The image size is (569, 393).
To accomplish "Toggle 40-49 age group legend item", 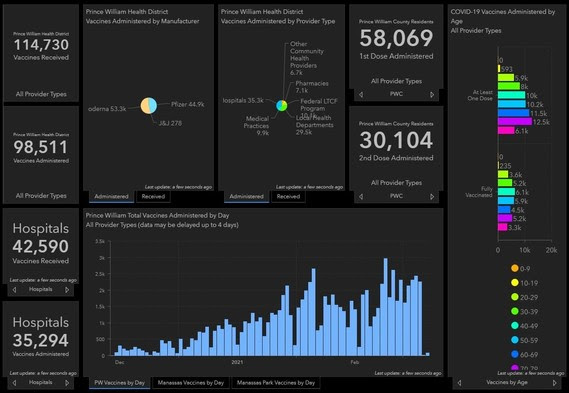I will coord(524,326).
